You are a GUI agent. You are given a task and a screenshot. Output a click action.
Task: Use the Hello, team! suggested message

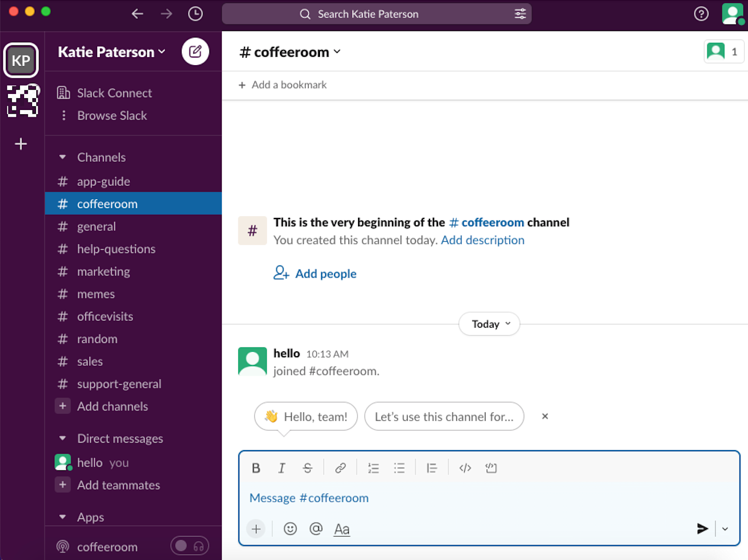coord(306,416)
